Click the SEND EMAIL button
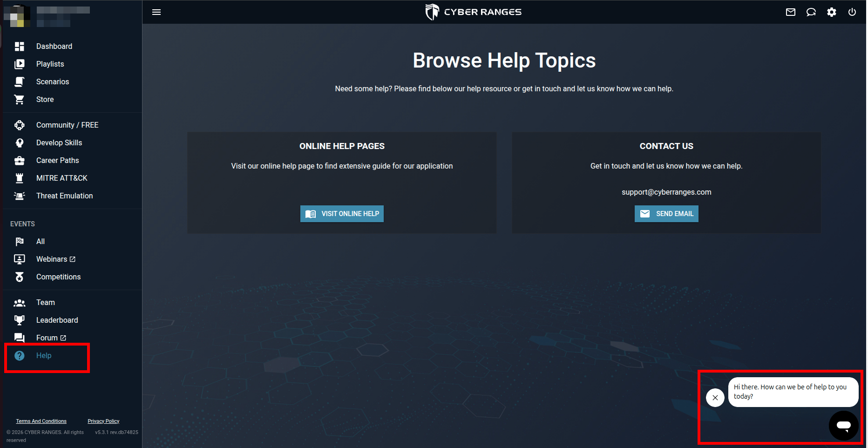868x448 pixels. (666, 214)
